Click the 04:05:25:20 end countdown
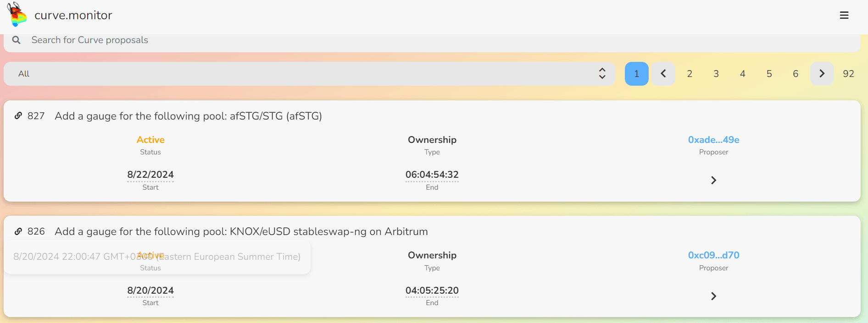The width and height of the screenshot is (868, 323). click(x=432, y=290)
